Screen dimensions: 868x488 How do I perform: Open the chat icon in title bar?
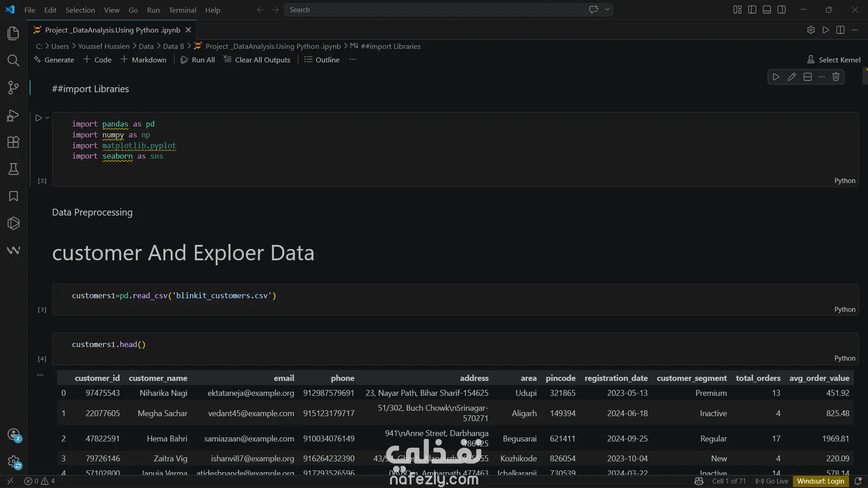(x=594, y=9)
